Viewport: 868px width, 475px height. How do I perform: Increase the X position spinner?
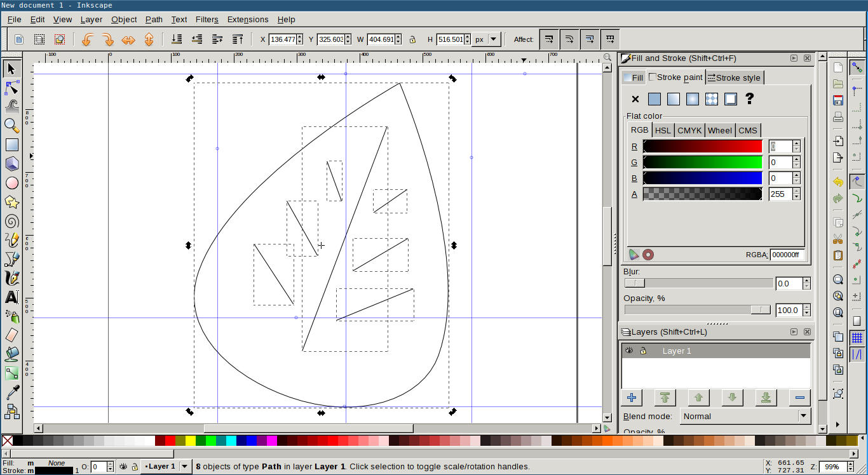click(300, 36)
